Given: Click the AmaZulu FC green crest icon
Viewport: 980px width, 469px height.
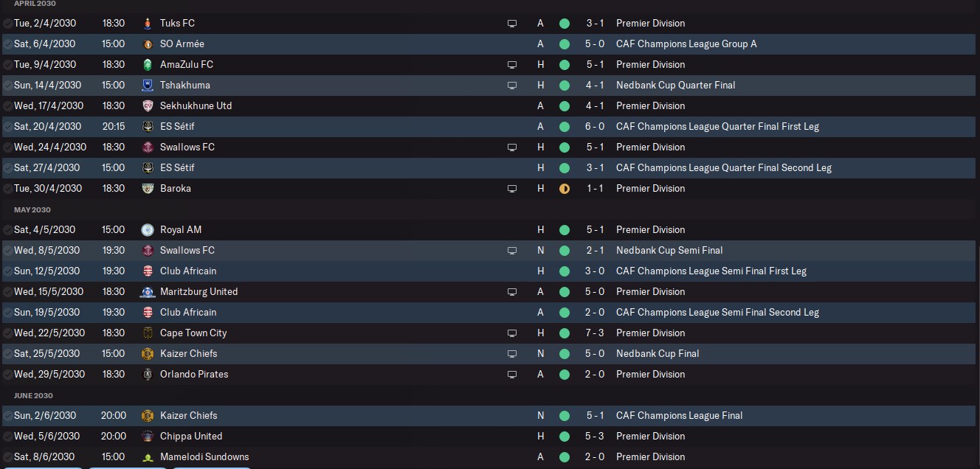Looking at the screenshot, I should coord(148,64).
